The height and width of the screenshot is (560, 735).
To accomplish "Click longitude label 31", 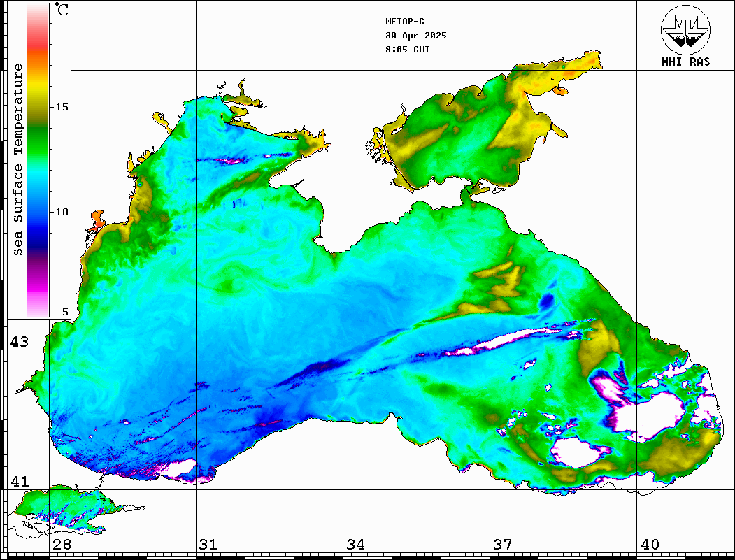I will click(x=208, y=545).
